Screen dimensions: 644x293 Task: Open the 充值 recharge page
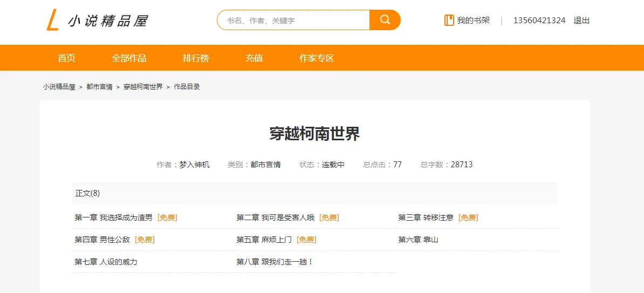coord(254,58)
